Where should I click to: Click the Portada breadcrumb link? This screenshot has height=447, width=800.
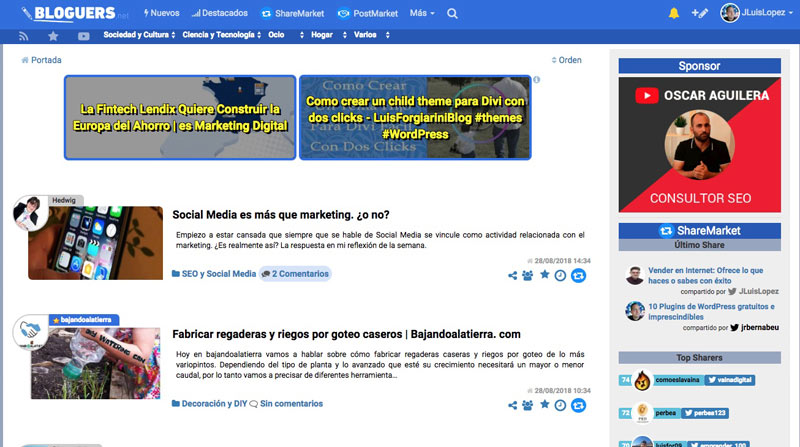pos(41,60)
